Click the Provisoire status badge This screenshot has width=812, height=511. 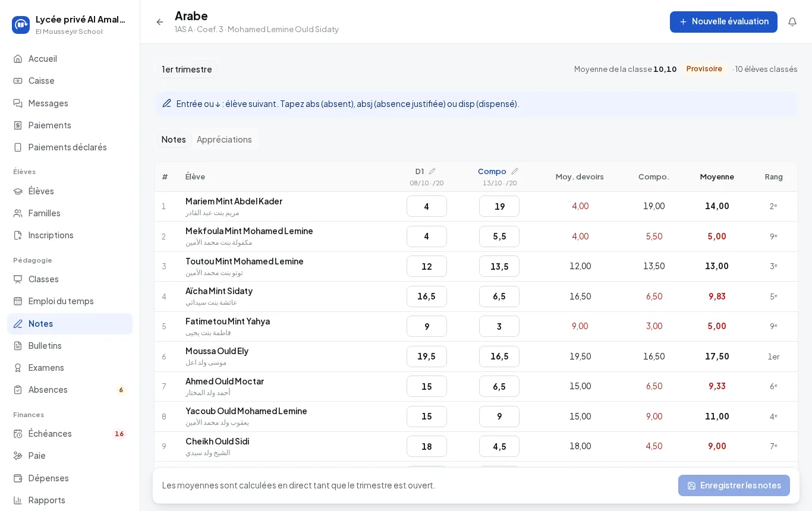point(704,69)
